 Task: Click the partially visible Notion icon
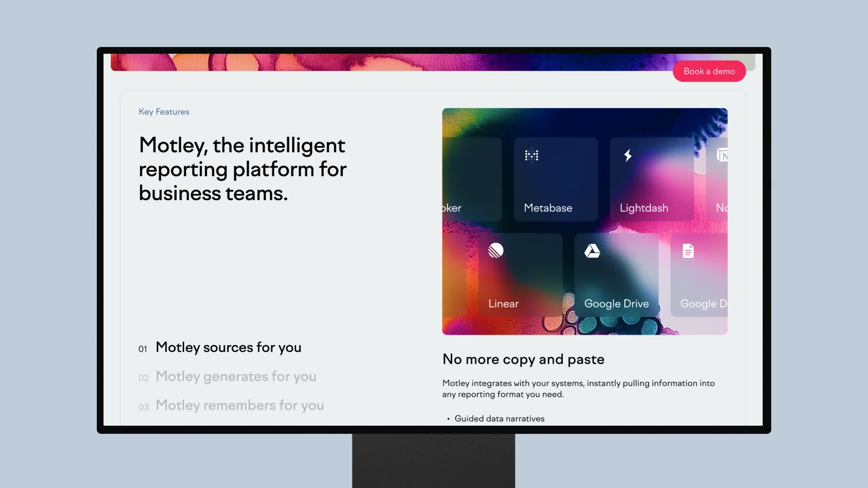722,155
